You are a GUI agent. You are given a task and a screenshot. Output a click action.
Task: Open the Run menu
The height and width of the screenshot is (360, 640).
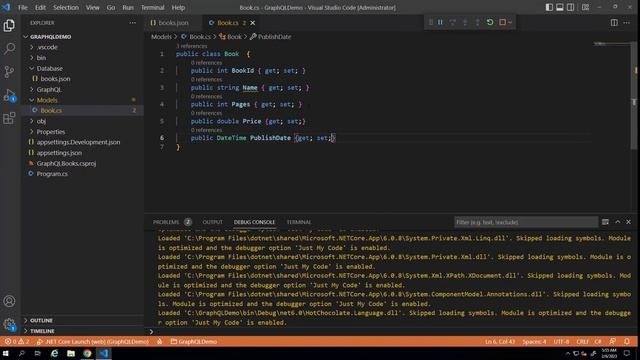(128, 7)
